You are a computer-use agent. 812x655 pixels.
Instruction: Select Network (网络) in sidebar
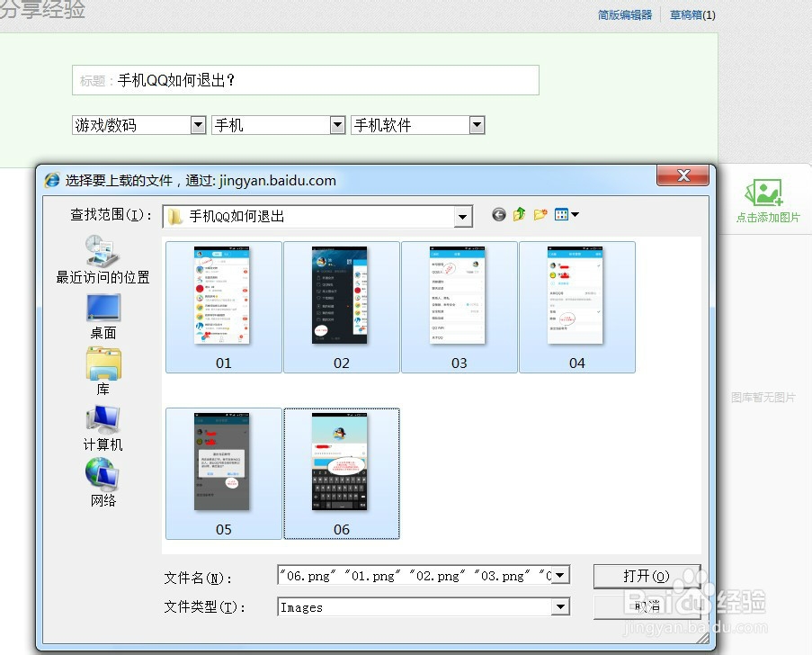pos(103,482)
